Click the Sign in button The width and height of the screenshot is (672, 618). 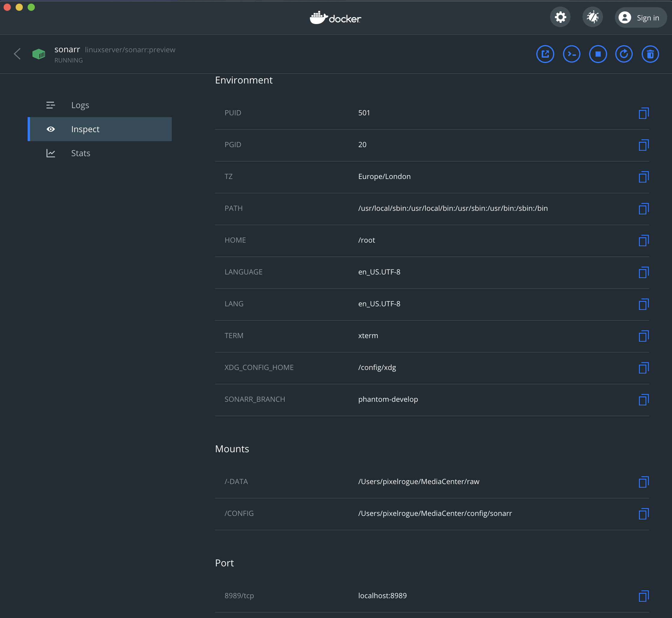(640, 18)
